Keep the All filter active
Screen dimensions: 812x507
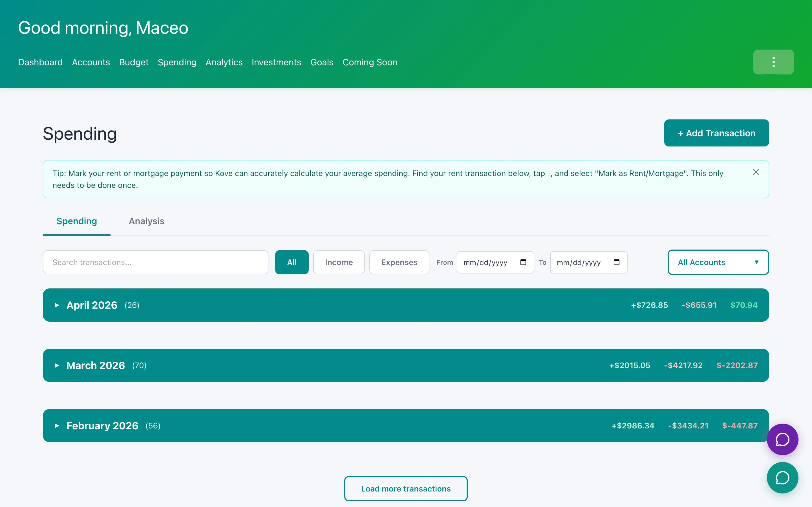[x=291, y=262]
